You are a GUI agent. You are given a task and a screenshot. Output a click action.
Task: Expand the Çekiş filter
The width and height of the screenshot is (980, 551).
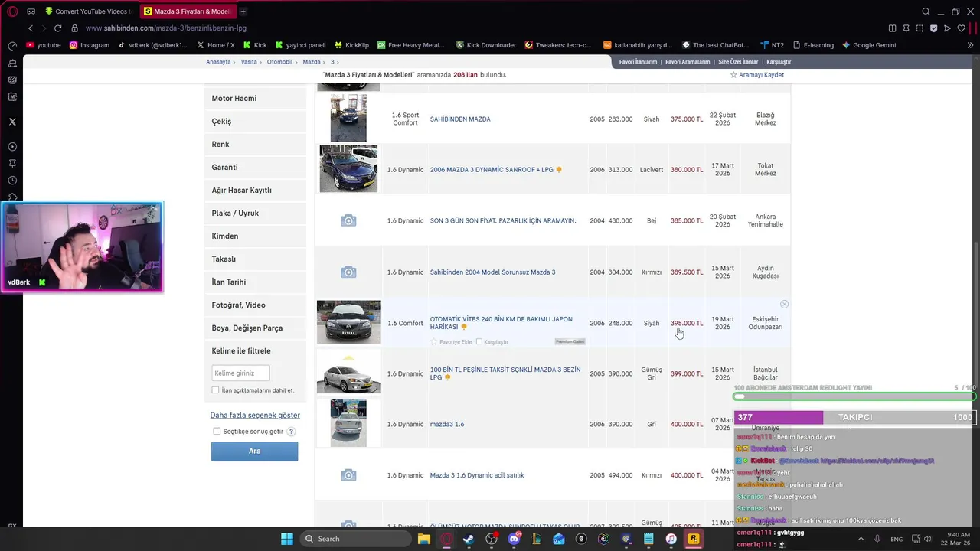point(255,122)
